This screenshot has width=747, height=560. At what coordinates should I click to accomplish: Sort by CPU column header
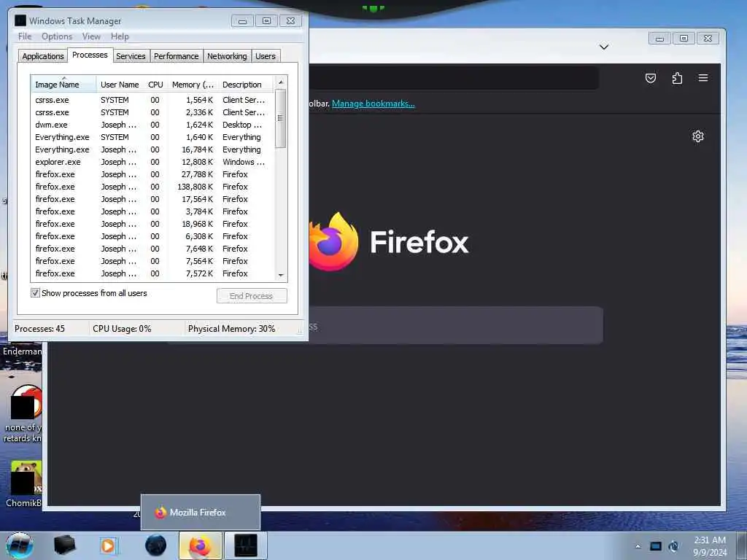[x=156, y=85]
